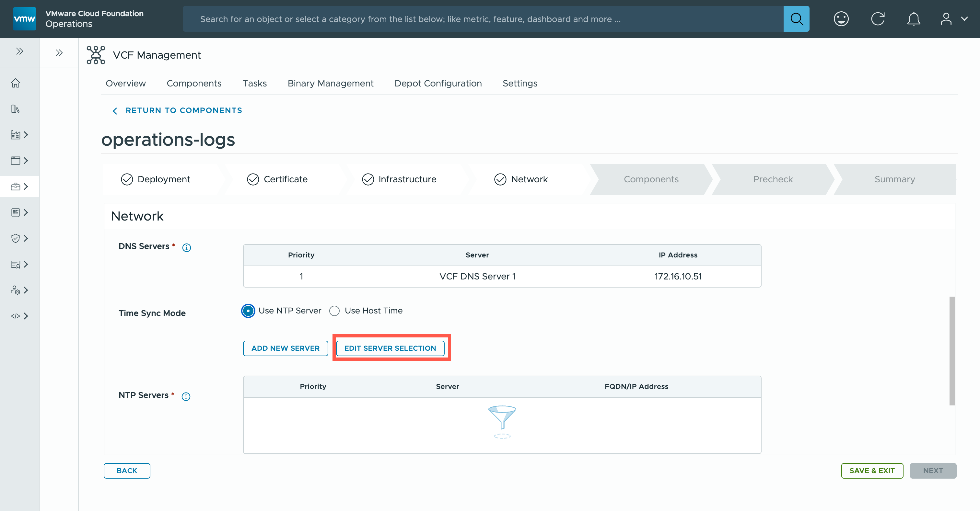
Task: Open the Depot Configuration tab
Action: (438, 83)
